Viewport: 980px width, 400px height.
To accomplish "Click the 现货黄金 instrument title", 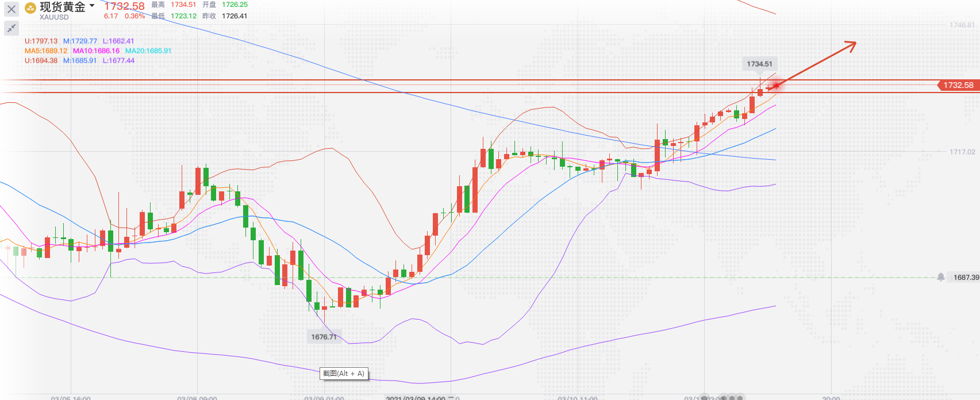I will tap(62, 7).
